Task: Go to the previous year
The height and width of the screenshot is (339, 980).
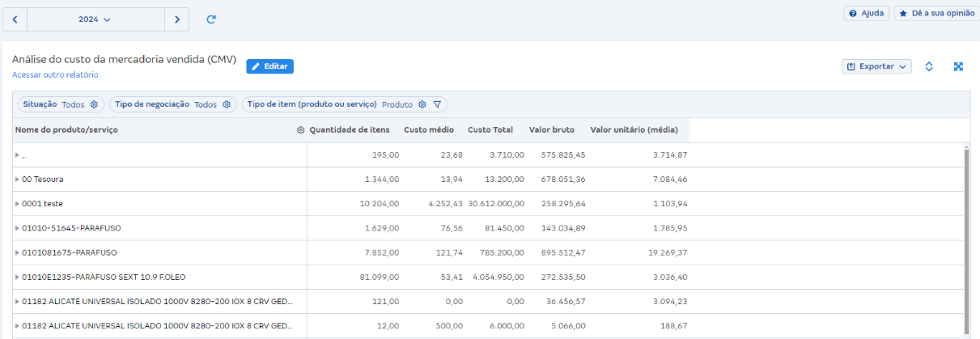Action: pos(15,19)
